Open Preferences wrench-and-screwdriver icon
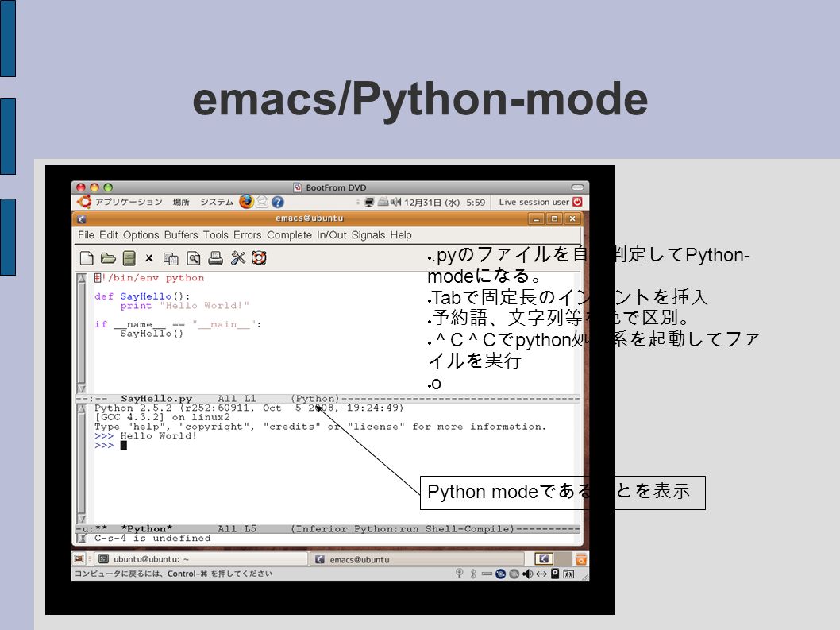840x630 pixels. (x=238, y=258)
